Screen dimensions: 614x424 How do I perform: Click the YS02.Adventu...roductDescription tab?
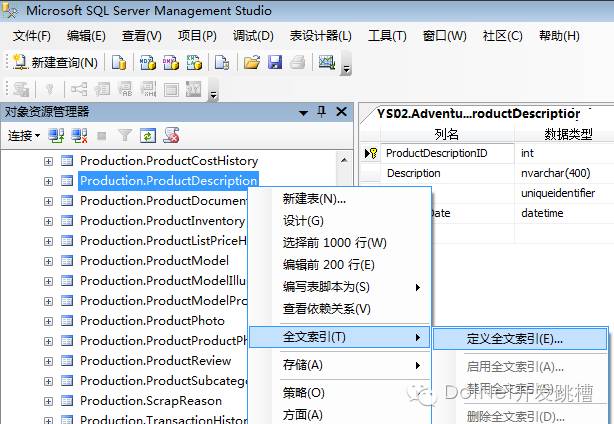[478, 114]
